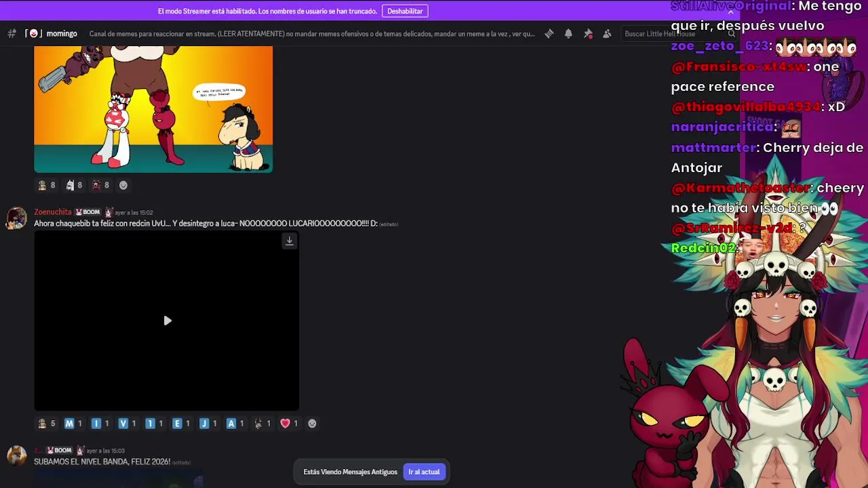Toggle the letter A reaction

click(x=235, y=424)
